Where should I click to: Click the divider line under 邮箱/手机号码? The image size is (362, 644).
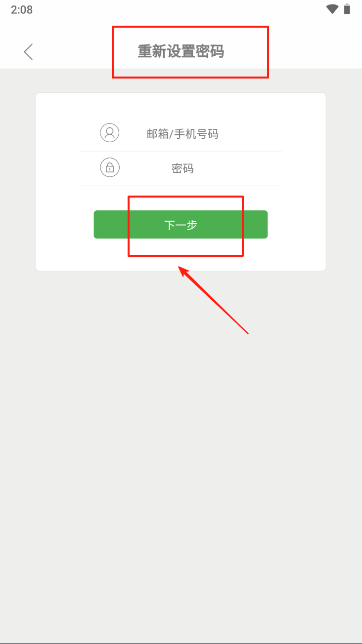point(181,151)
